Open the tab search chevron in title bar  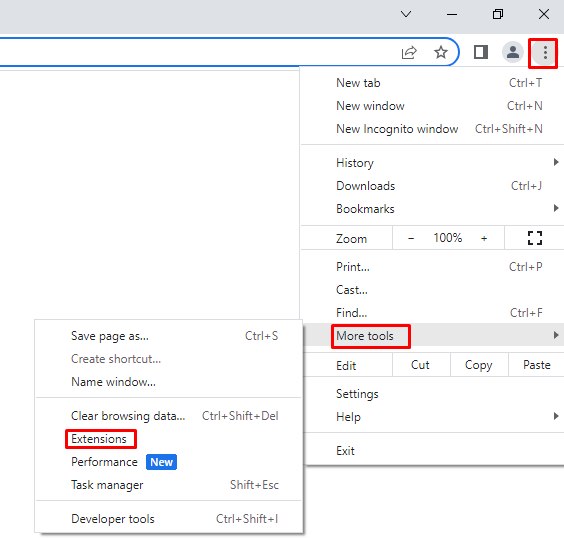[x=406, y=14]
